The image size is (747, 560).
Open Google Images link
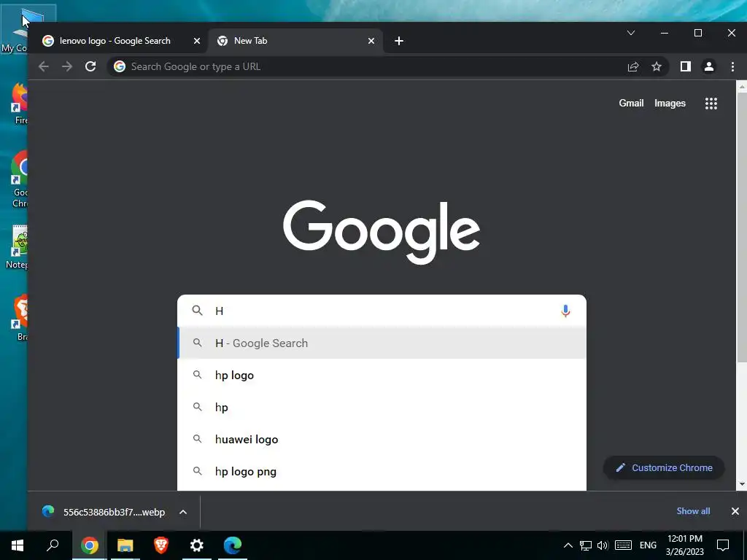(670, 104)
